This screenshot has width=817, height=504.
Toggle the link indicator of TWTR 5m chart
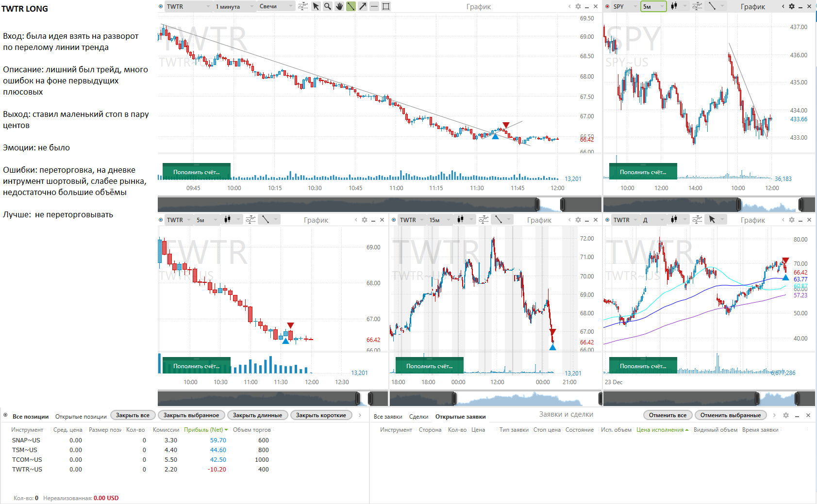coord(161,220)
